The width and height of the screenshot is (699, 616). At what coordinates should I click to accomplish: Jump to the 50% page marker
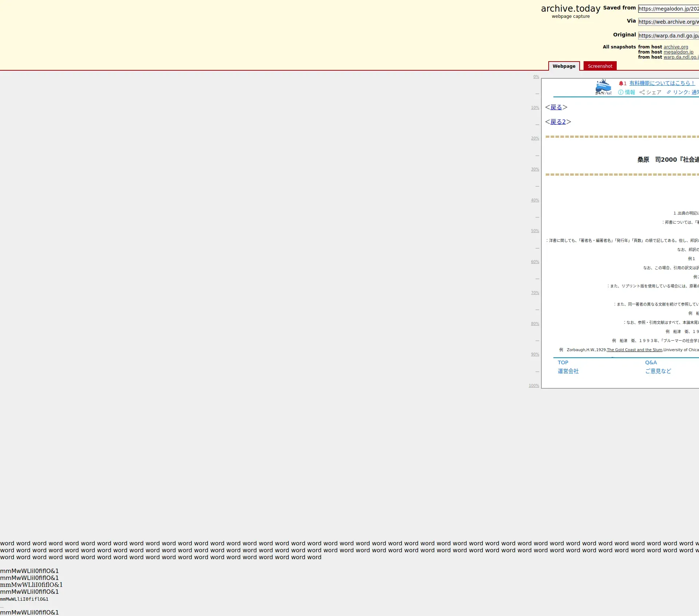pos(535,231)
